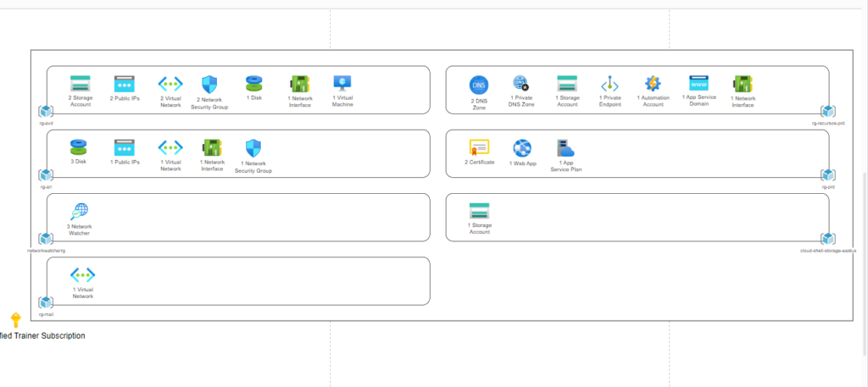Click the App Service Plan icon

565,148
